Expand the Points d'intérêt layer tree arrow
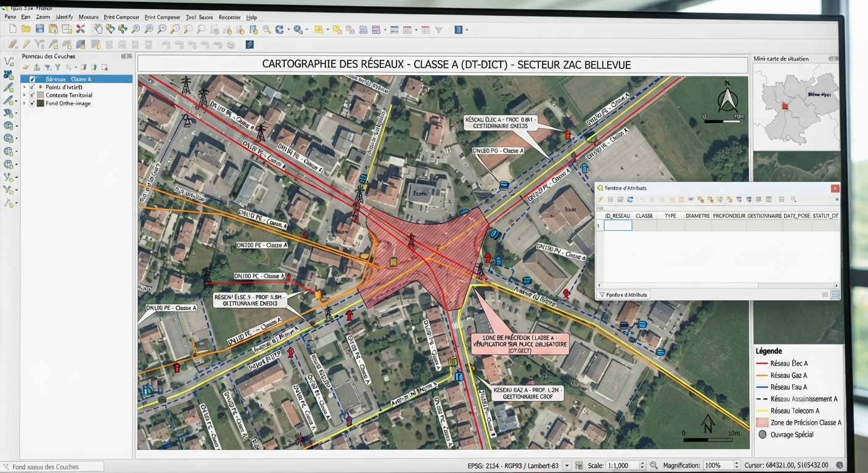 pos(25,87)
